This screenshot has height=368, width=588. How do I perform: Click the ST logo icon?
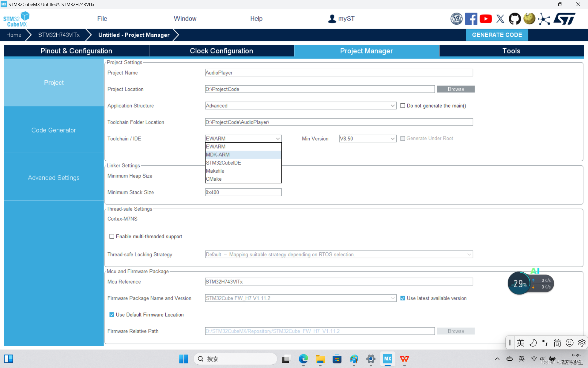tap(564, 19)
